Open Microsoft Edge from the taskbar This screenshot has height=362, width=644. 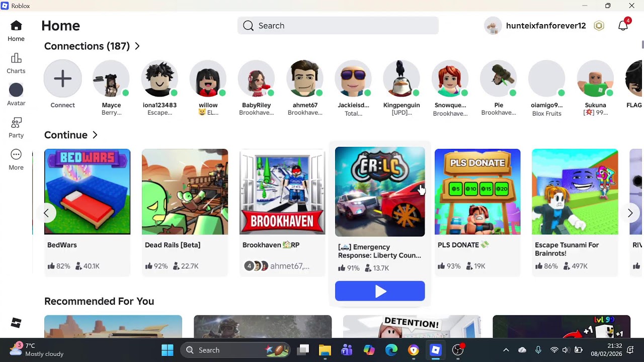tap(391, 350)
